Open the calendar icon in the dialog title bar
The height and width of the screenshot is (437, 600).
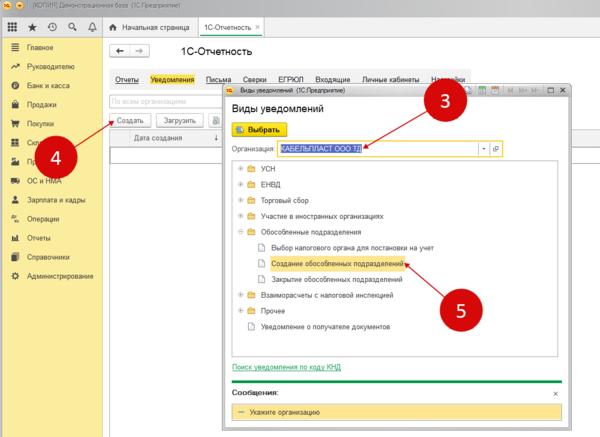(495, 90)
